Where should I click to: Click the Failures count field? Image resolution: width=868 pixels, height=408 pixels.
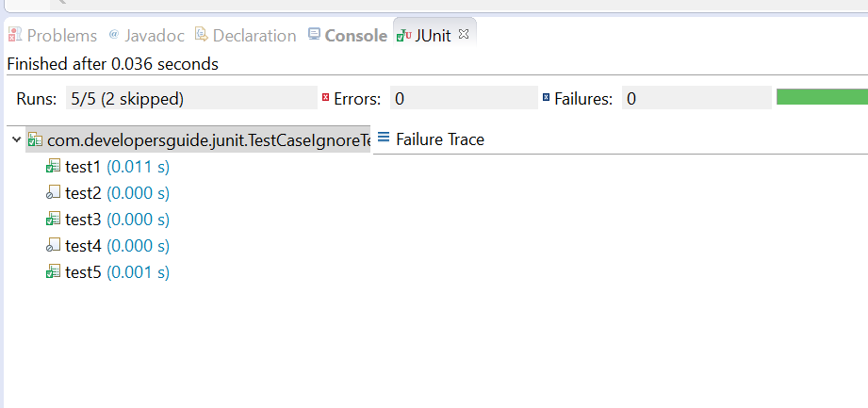pyautogui.click(x=696, y=98)
